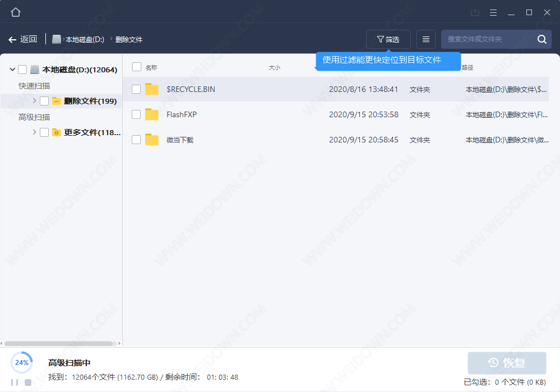Check the FlashFXP row checkbox
Screen dimensions: 560x392
(136, 114)
